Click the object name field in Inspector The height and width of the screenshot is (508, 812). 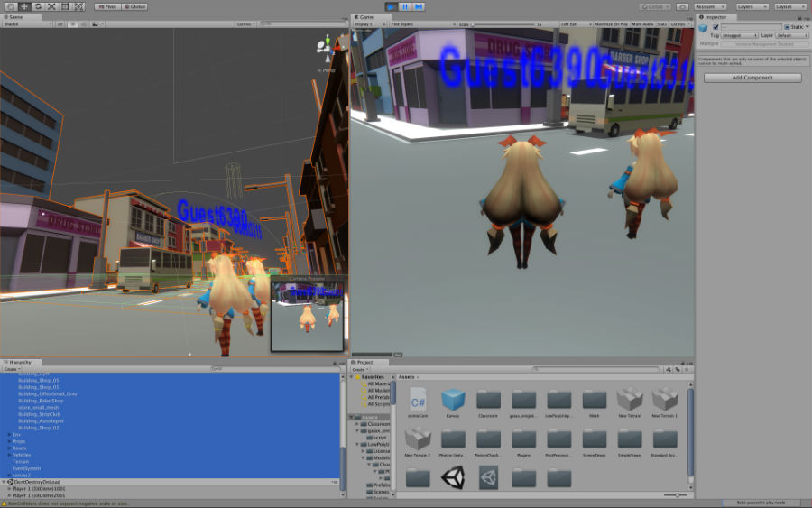click(751, 27)
